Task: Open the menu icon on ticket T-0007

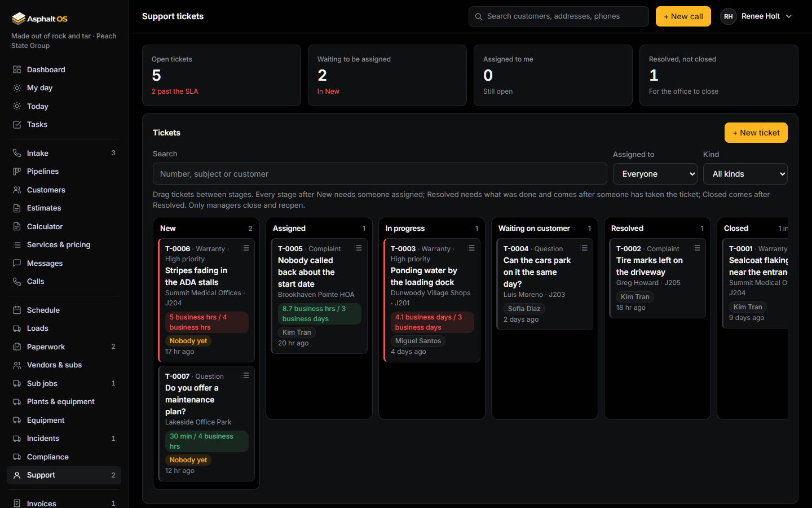Action: tap(246, 375)
